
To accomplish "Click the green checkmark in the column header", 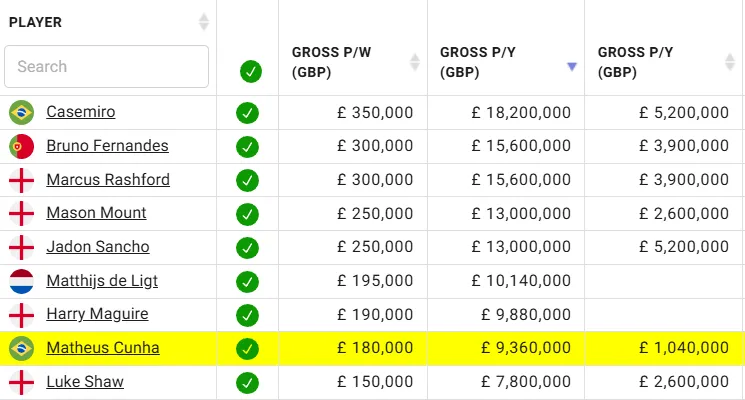I will click(x=251, y=72).
